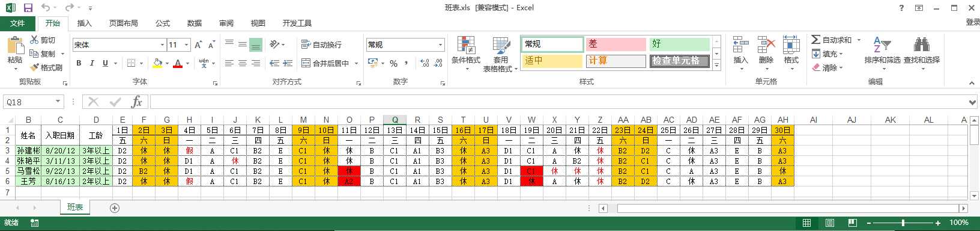980x231 pixels.
Task: Apply percent style format
Action: click(393, 63)
